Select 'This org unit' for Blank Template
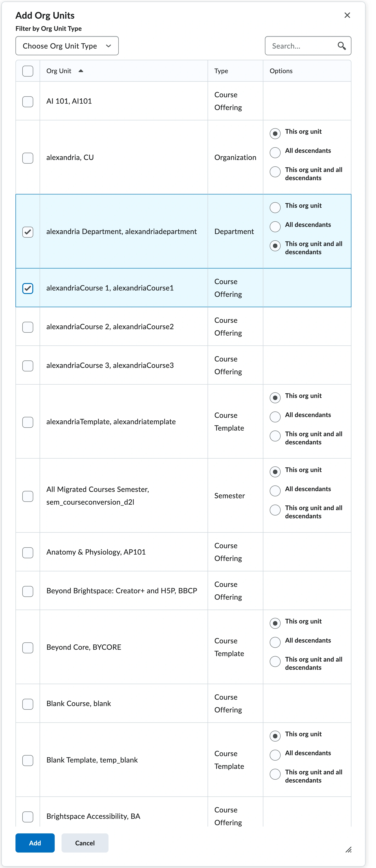 coord(275,736)
